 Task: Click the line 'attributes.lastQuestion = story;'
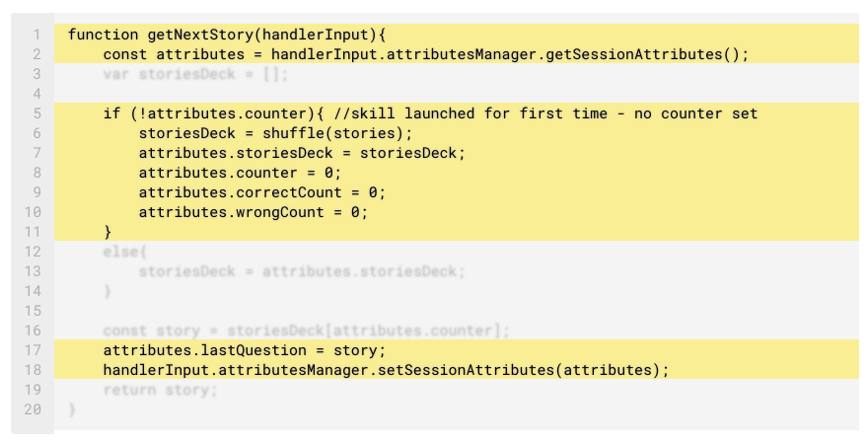244,350
